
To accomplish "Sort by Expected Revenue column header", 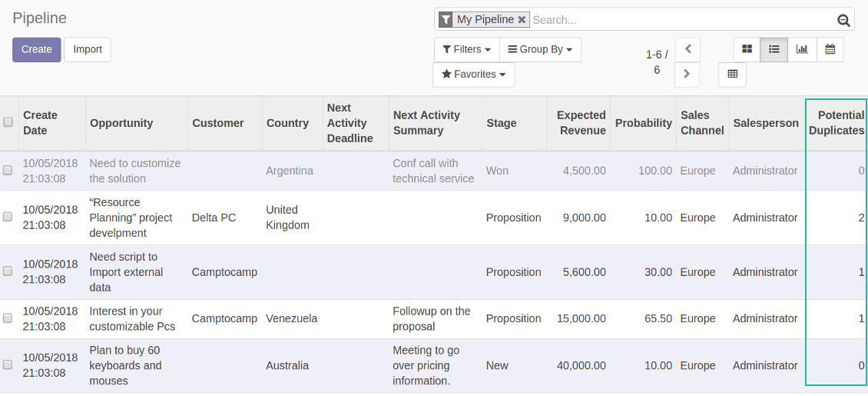I will (581, 123).
